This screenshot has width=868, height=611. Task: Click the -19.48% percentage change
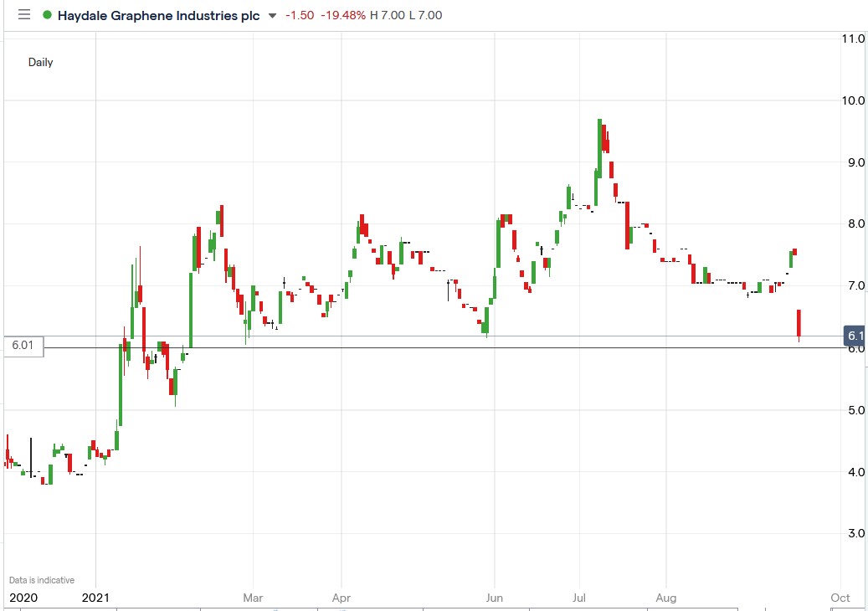[343, 15]
